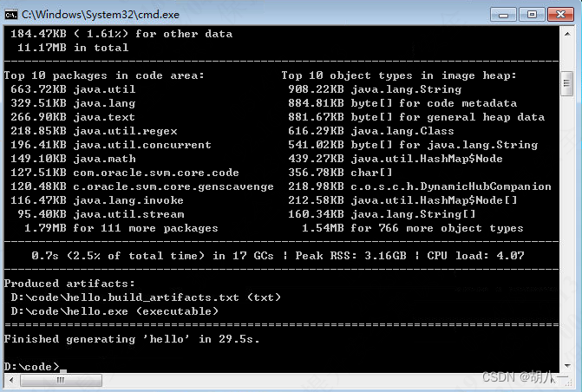Click the '439.27KB java.util.HashMap$Node' row
Screen dimensions: 582x392
(396, 159)
